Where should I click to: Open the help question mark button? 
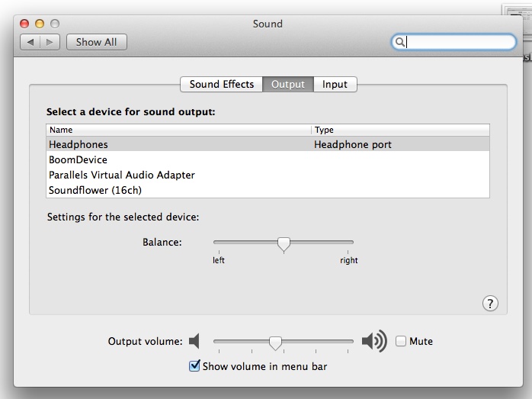click(x=491, y=303)
